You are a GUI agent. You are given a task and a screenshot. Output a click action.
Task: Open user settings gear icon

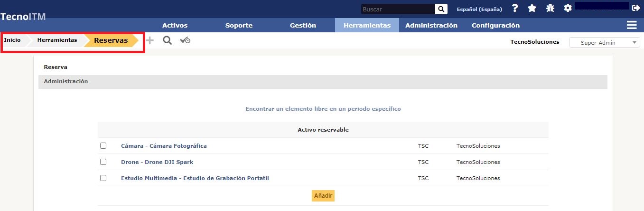click(x=568, y=9)
